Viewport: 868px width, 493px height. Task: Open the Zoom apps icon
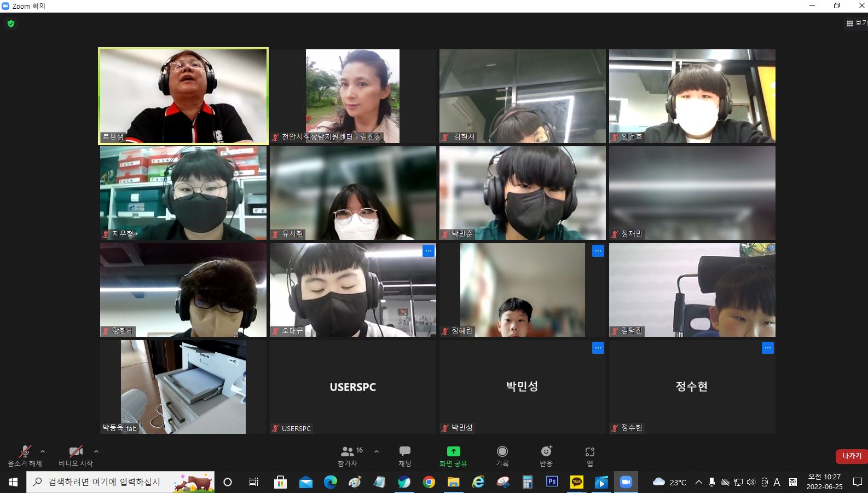(589, 452)
